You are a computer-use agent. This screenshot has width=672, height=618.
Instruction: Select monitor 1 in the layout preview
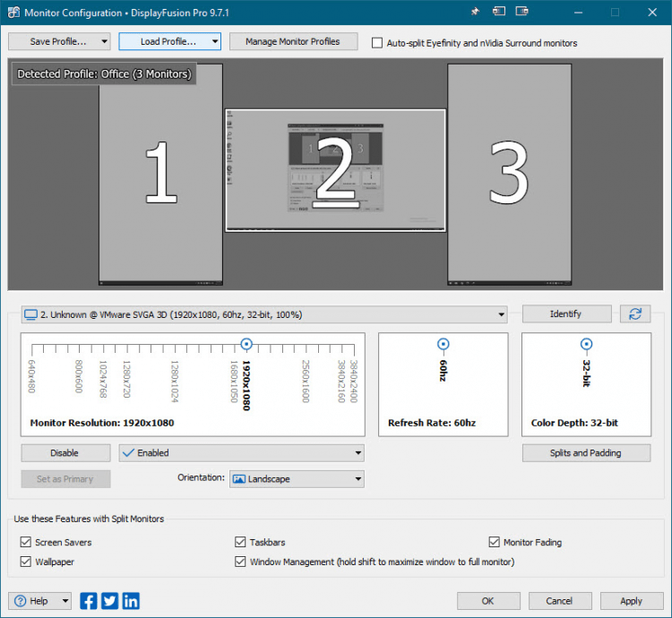(x=160, y=174)
